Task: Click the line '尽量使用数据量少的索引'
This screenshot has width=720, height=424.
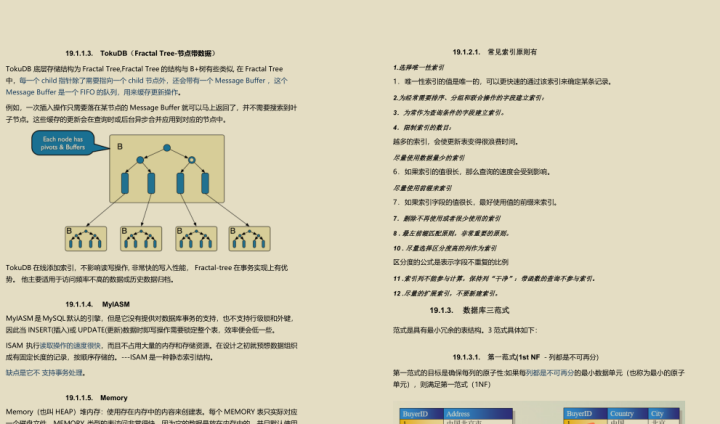Action: [429, 158]
